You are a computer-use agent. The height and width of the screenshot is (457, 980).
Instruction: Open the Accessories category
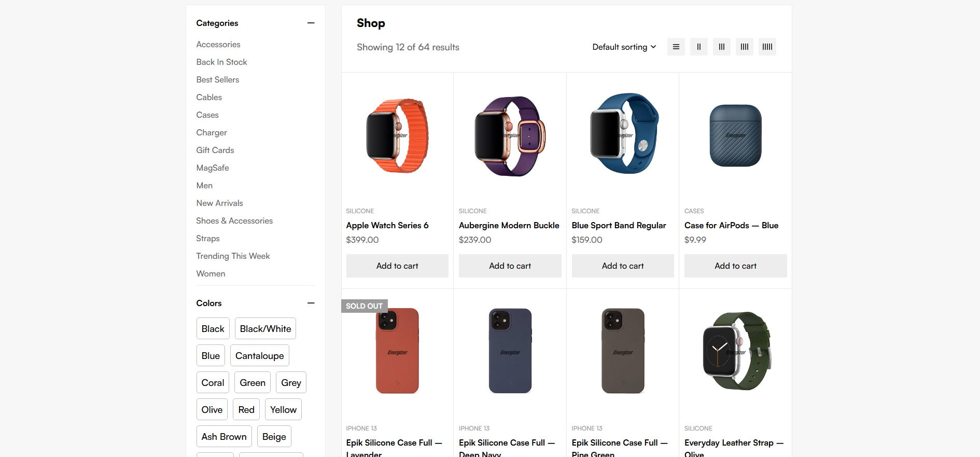coord(218,45)
